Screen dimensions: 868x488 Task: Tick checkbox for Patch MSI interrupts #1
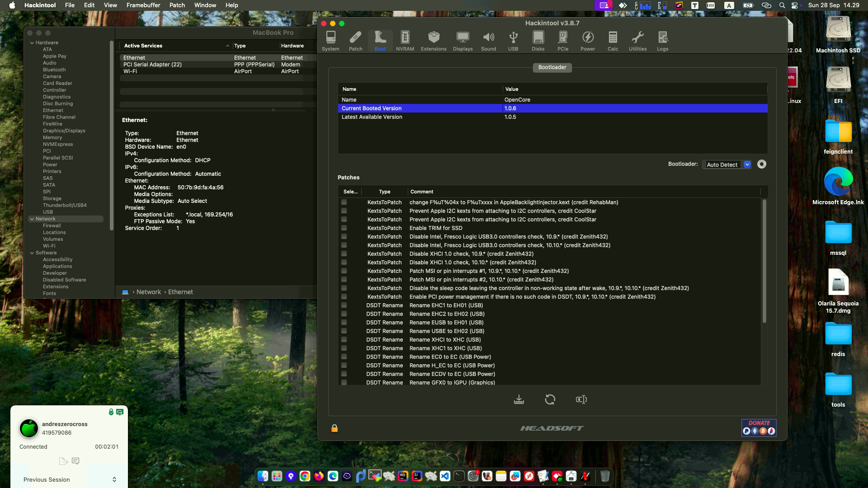point(344,271)
